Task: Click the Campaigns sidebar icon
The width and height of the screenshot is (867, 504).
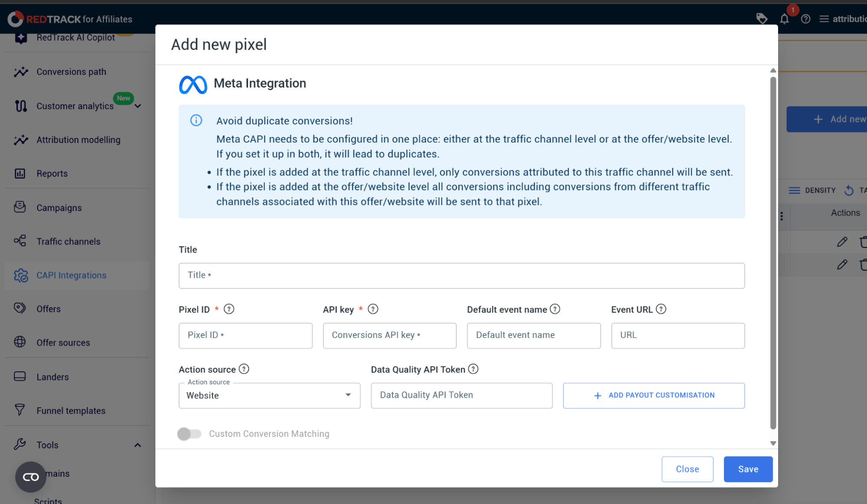Action: point(20,208)
